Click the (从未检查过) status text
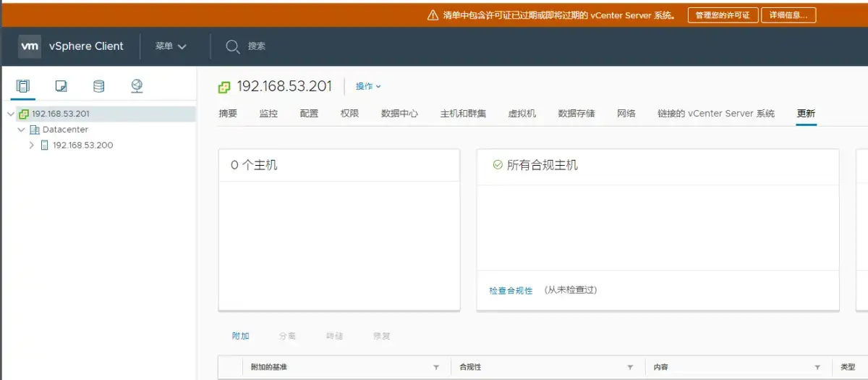The image size is (868, 380). (571, 290)
